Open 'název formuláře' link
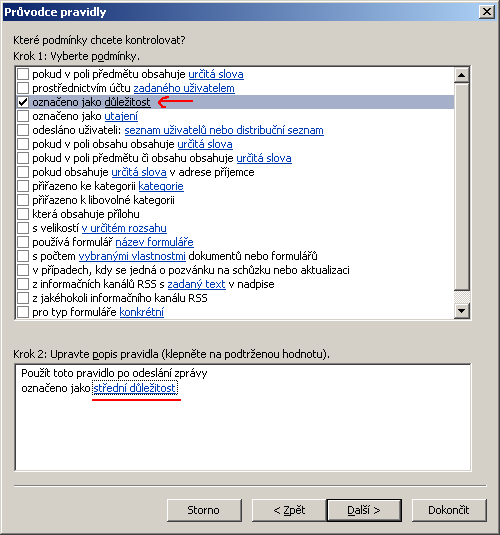The width and height of the screenshot is (500, 535). [x=155, y=242]
